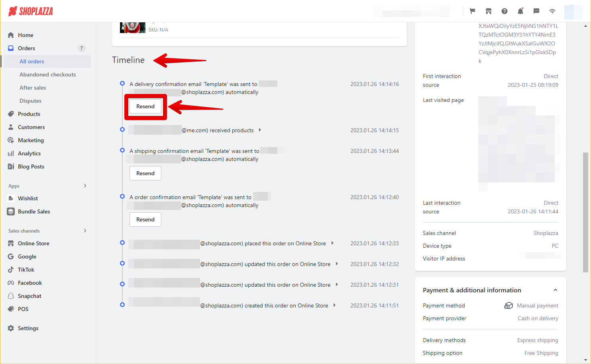Click the flag icon in top bar
Viewport: 591px width, 364px height.
[473, 11]
